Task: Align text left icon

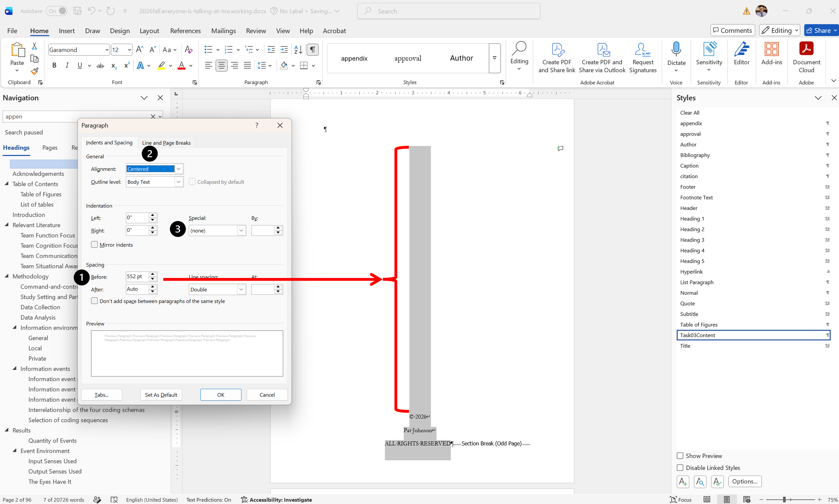Action: coord(209,66)
